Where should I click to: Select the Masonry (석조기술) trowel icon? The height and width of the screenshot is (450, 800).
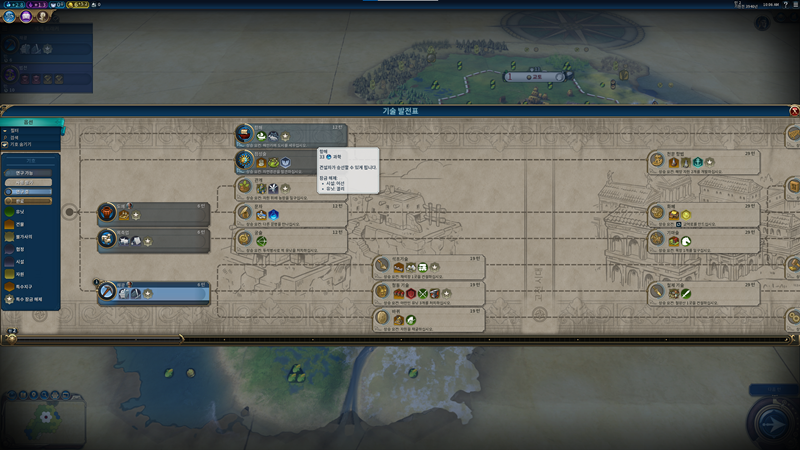382,265
